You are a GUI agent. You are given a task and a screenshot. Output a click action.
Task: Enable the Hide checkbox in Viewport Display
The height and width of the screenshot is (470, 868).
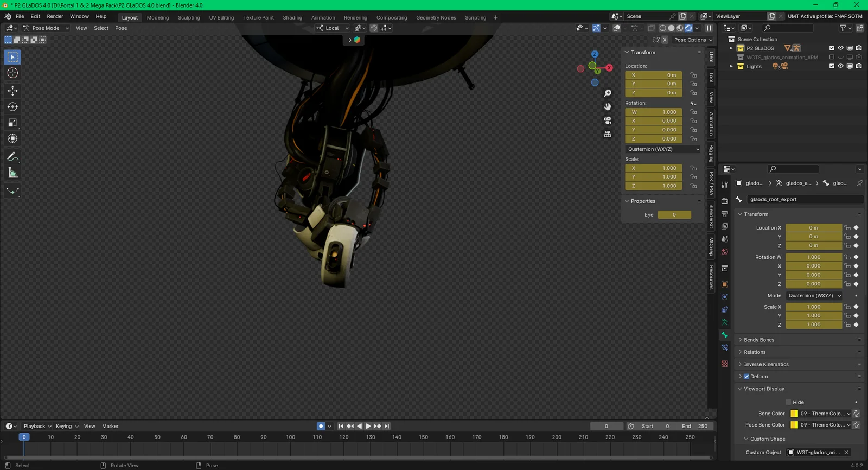click(x=788, y=402)
